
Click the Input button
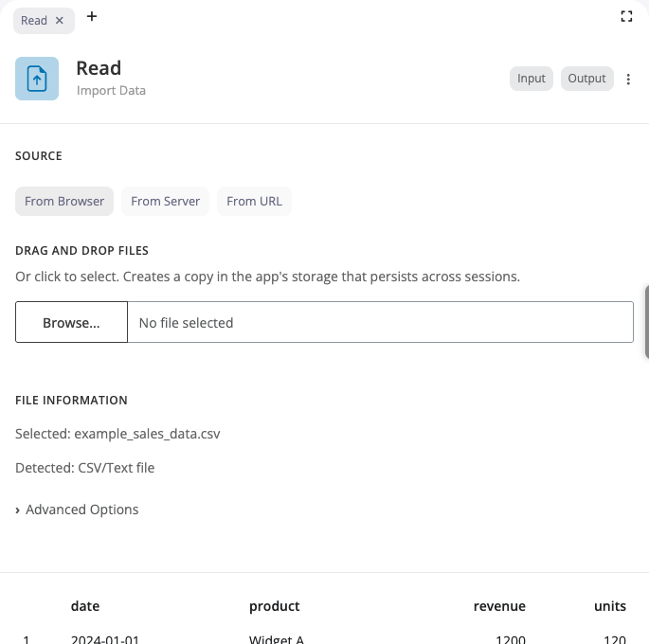(x=532, y=79)
